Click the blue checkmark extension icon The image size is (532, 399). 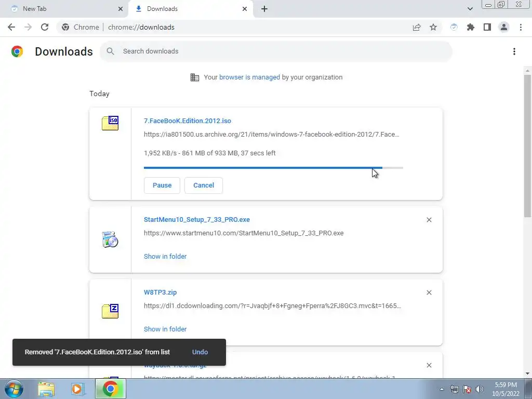coord(454,27)
